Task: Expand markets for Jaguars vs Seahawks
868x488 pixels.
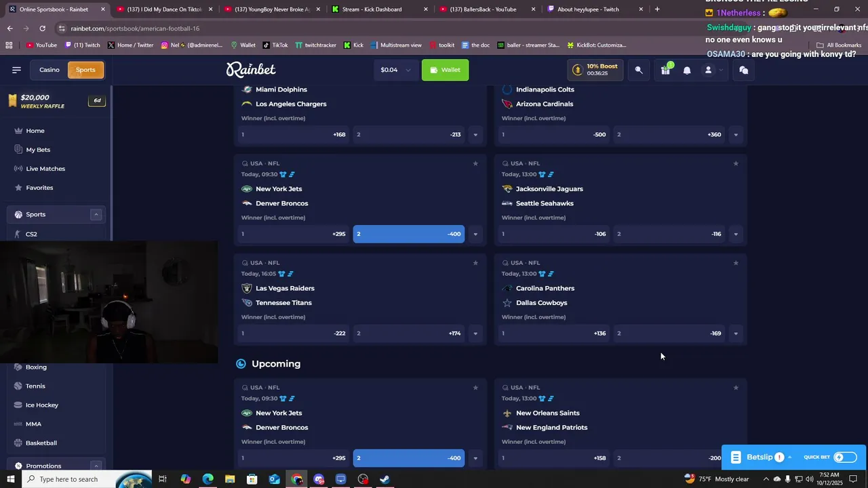Action: tap(736, 234)
